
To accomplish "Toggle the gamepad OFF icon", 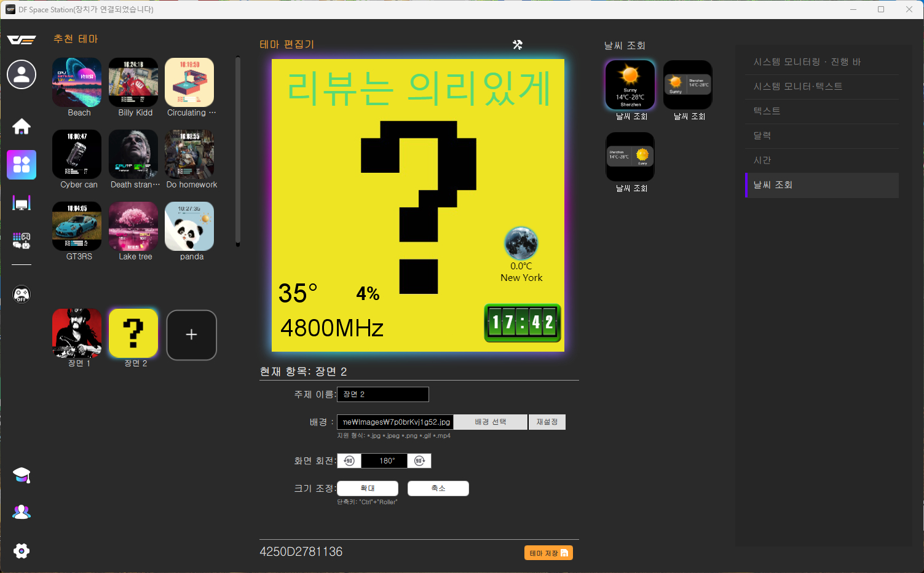I will pyautogui.click(x=22, y=294).
